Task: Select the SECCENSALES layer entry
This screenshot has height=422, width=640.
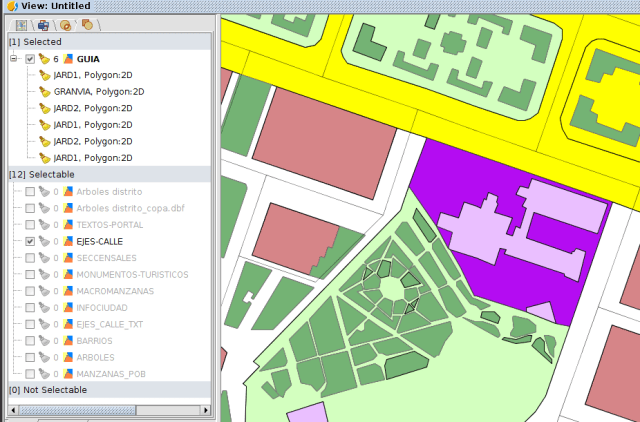Action: 106,257
